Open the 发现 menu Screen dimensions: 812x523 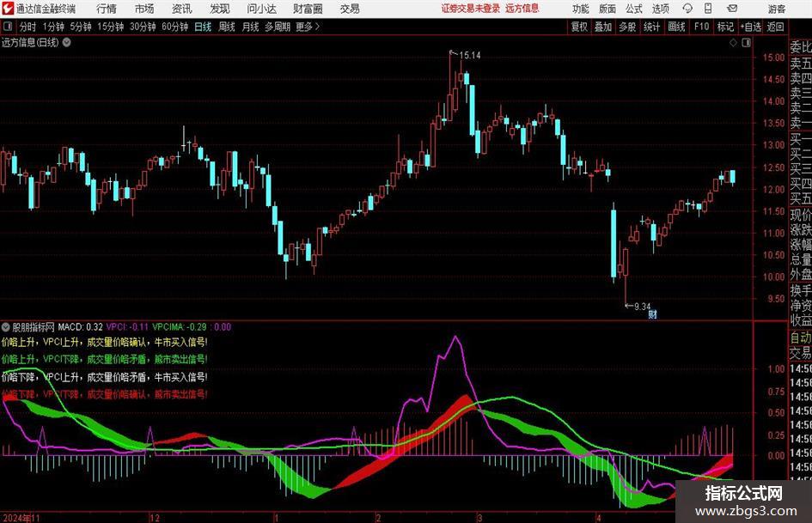tap(220, 9)
